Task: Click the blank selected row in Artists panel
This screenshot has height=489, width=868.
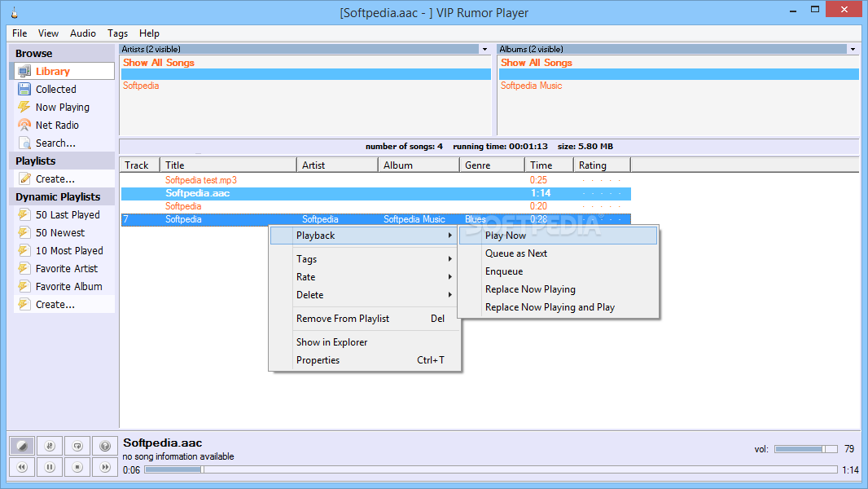Action: 305,74
